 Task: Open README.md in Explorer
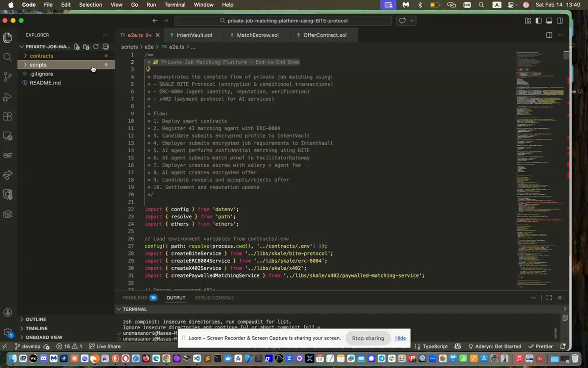(x=66, y=83)
